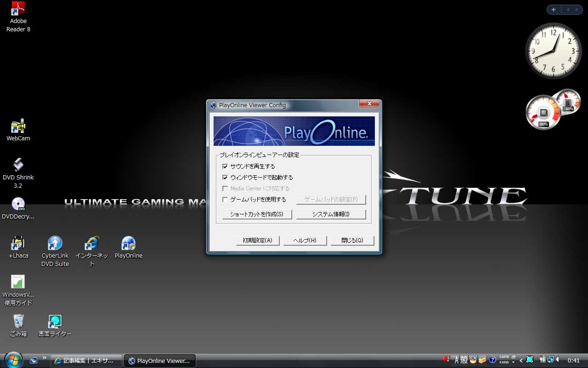Screen dimensions: 588x368
Task: Select the CyberLink DVD Suite icon
Action: coord(55,252)
